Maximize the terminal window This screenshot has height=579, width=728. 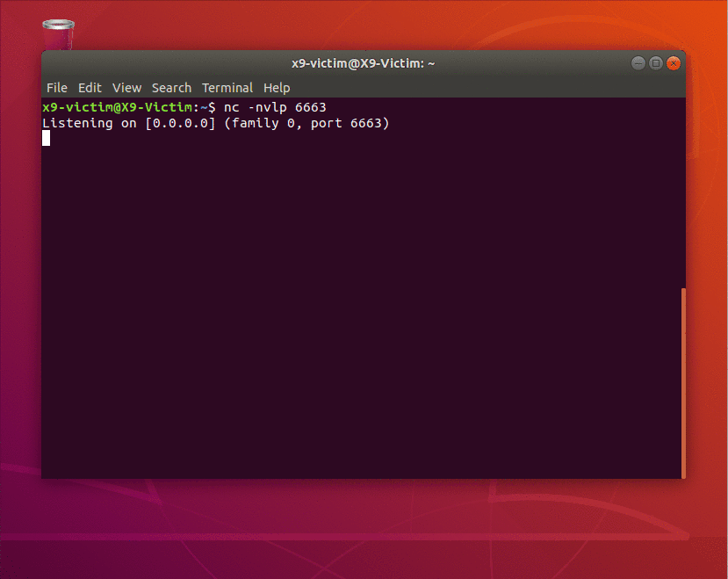coord(656,63)
